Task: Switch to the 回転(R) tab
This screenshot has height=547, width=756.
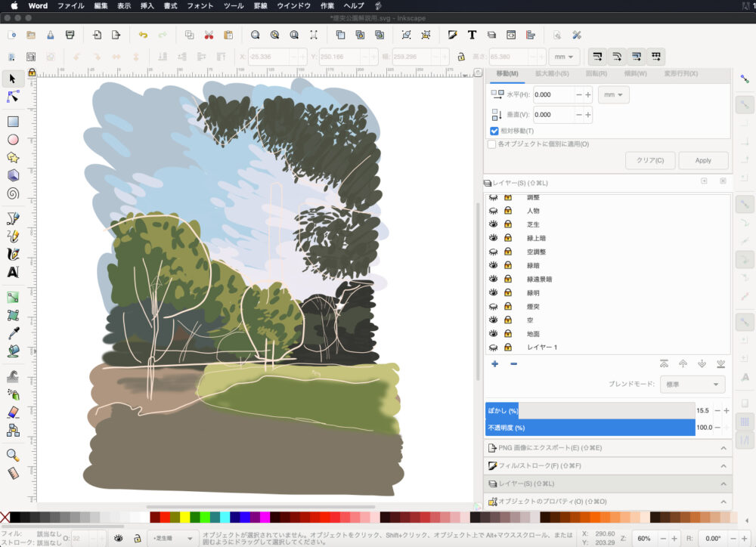Action: [596, 73]
